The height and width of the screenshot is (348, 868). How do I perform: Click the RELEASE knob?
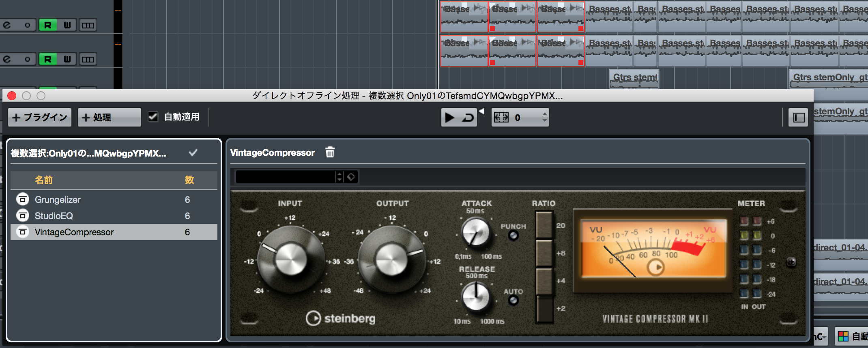476,297
